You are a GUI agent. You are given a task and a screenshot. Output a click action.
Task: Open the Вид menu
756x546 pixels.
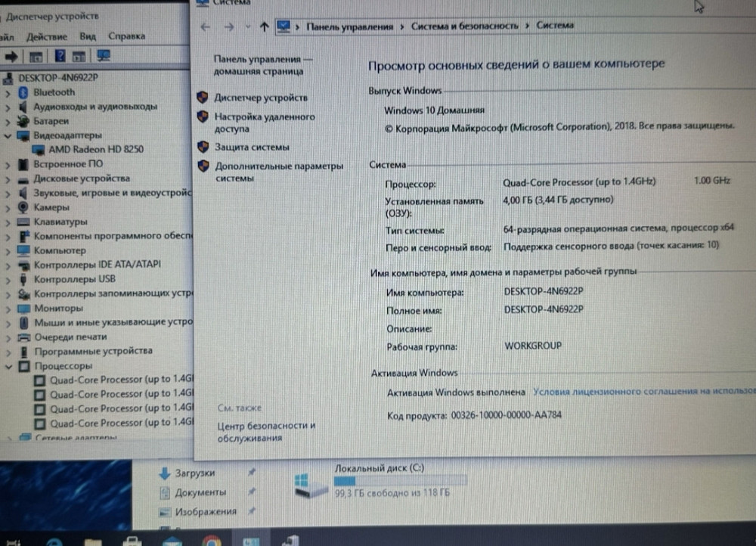(x=86, y=36)
